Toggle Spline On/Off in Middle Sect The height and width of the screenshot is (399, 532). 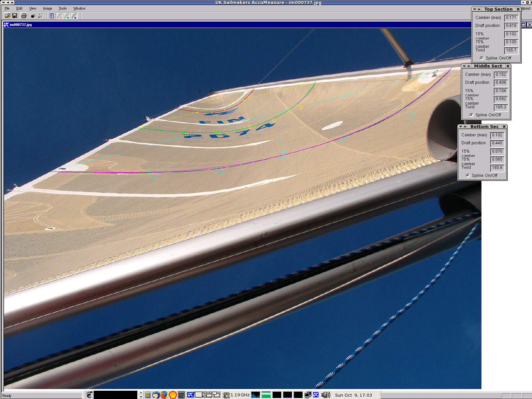tap(485, 115)
